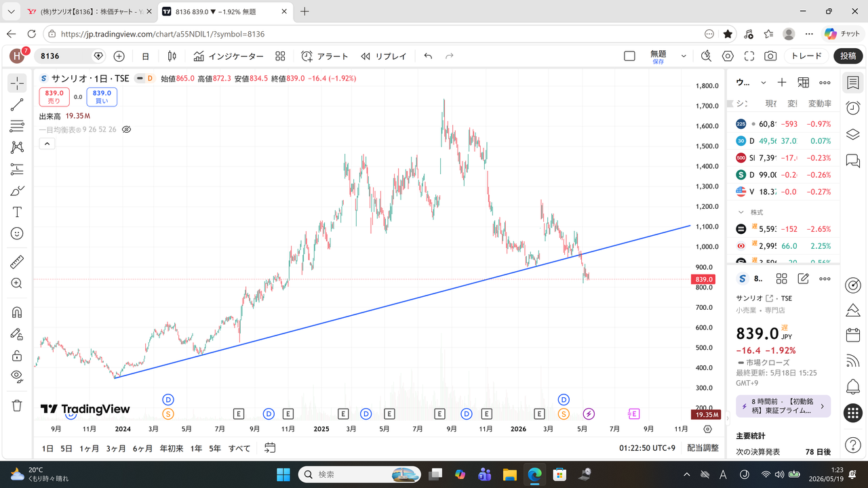Toggle hide all drawings eye icon

click(17, 376)
